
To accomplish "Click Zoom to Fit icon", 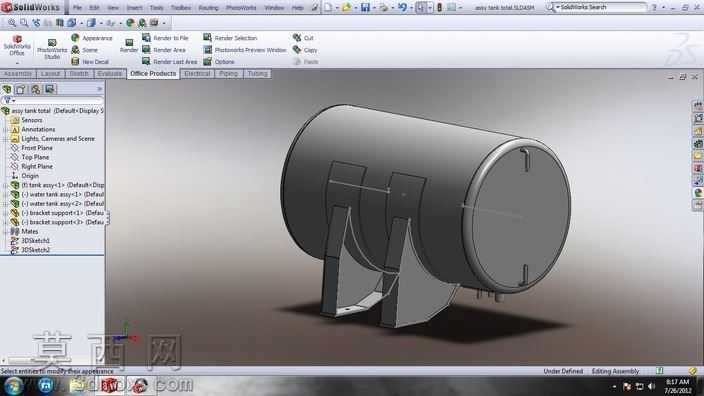I will (x=12, y=22).
